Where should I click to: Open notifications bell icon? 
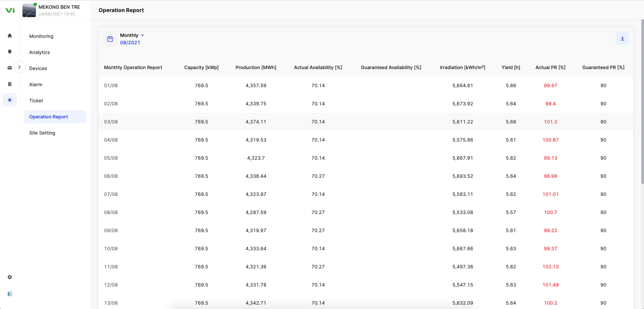(10, 52)
